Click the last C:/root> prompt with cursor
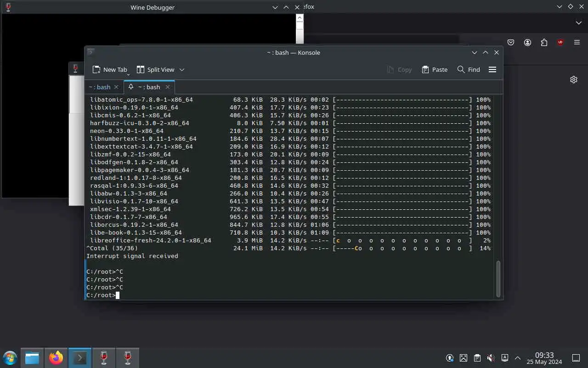 tap(103, 295)
